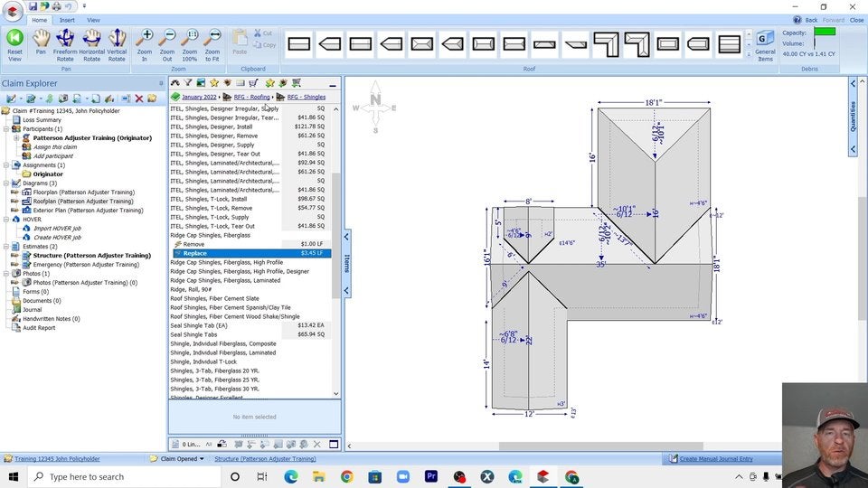
Task: Activate the Freeform Rotate tool
Action: coord(65,38)
